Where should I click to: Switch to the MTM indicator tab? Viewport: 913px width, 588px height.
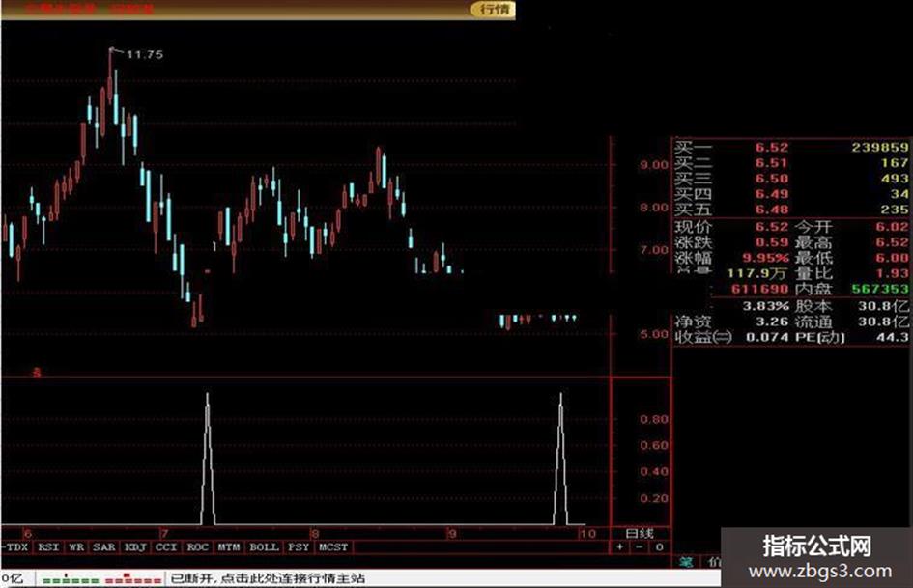[x=229, y=547]
